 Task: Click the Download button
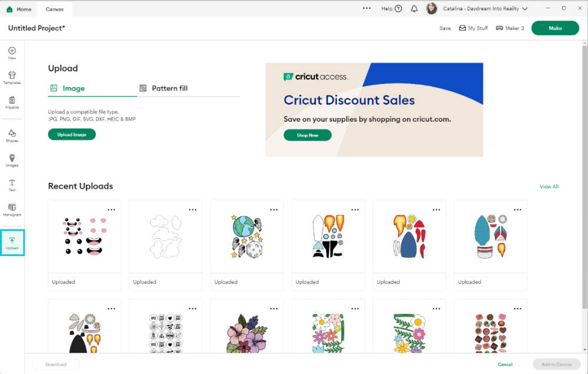pyautogui.click(x=56, y=364)
